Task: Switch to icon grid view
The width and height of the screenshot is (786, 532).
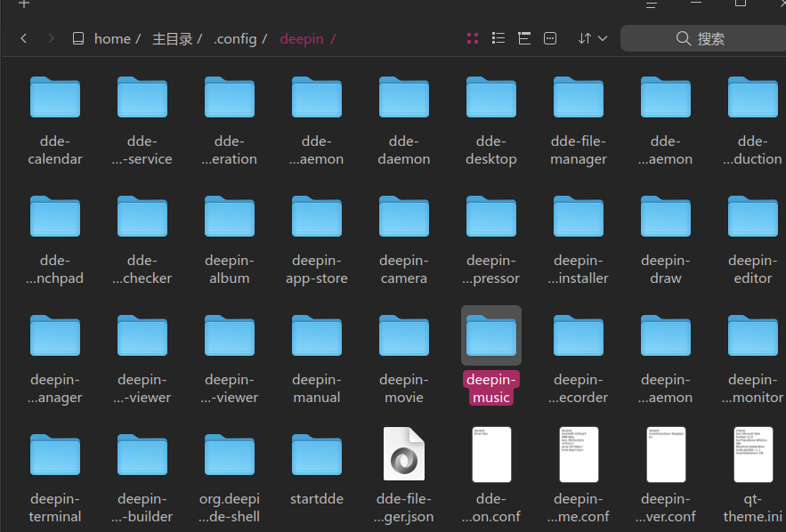Action: 472,38
